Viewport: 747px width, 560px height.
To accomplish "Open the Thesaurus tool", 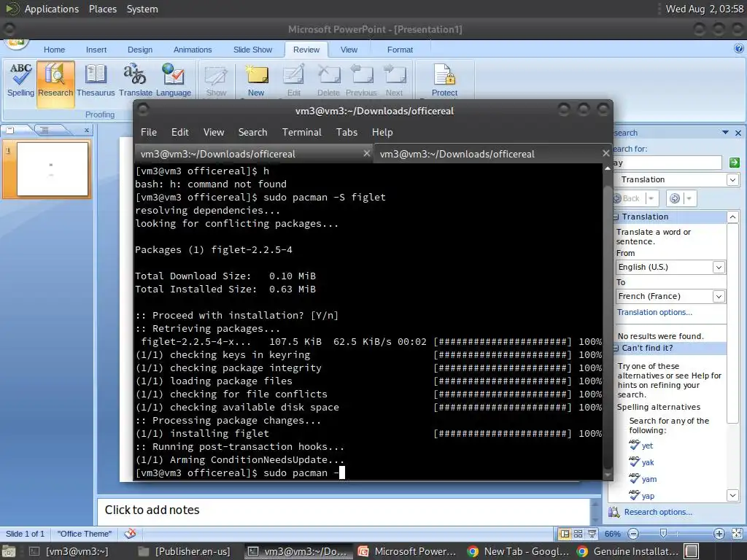I will tap(96, 80).
